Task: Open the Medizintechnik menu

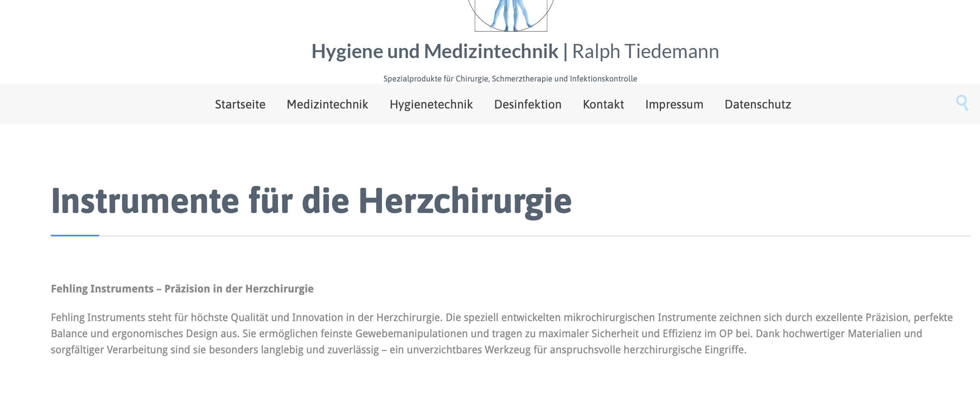Action: coord(327,104)
